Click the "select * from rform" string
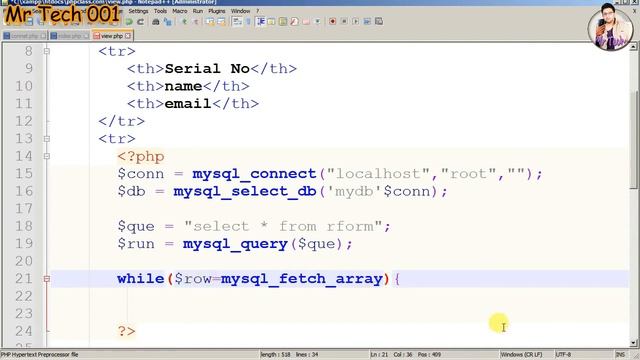Image resolution: width=640 pixels, height=360 pixels. coord(283,227)
